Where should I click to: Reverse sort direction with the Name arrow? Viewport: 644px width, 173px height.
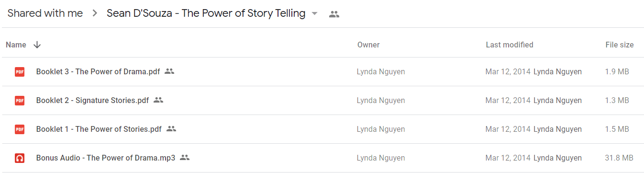tap(37, 45)
